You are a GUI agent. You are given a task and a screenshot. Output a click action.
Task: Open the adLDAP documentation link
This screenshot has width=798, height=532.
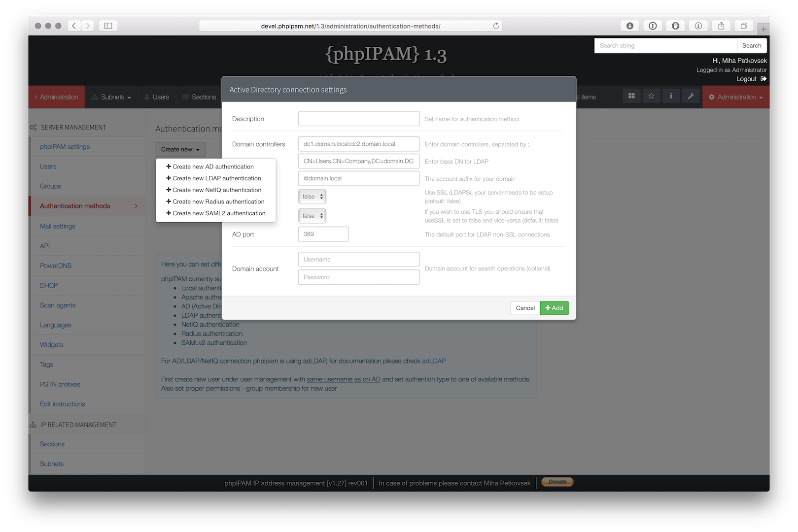point(434,361)
